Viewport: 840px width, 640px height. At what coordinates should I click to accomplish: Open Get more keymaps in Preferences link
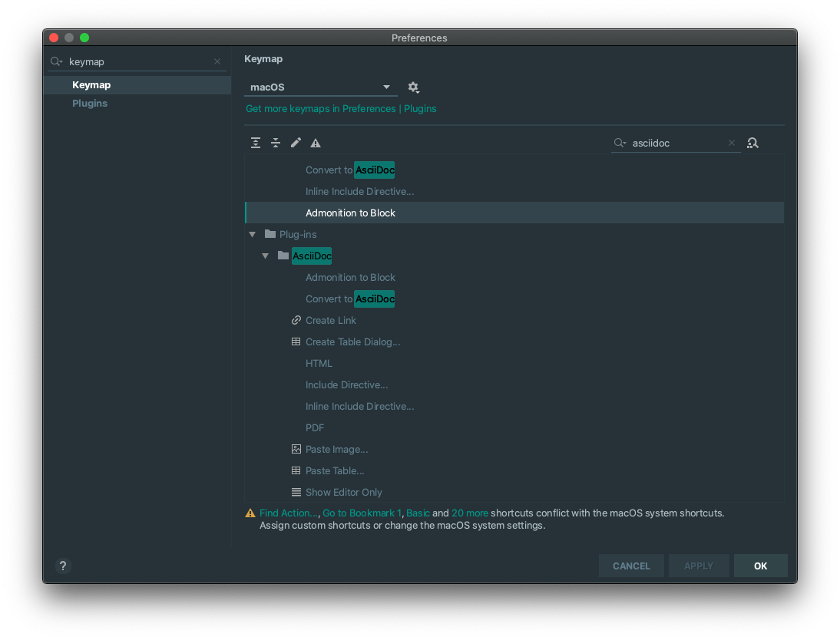[x=341, y=109]
